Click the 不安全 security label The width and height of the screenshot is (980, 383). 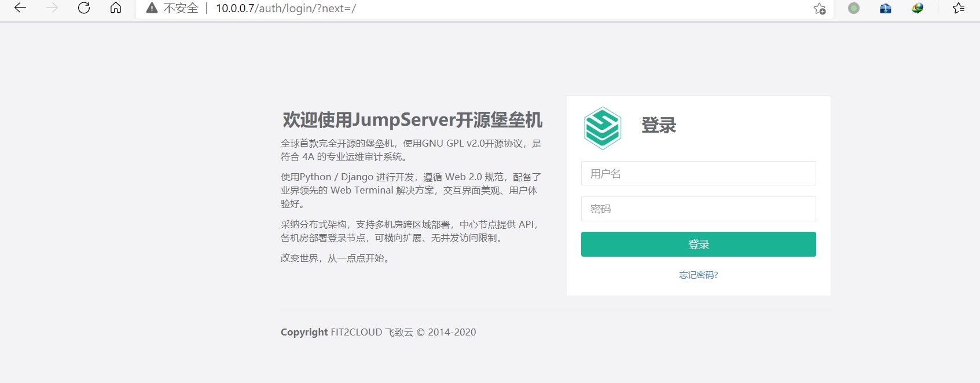tap(181, 8)
